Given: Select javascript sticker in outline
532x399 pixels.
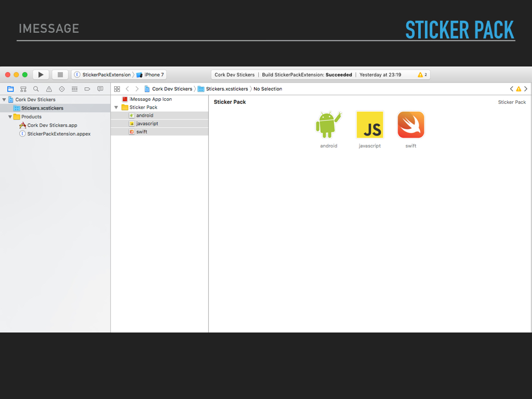Looking at the screenshot, I should tap(159, 124).
